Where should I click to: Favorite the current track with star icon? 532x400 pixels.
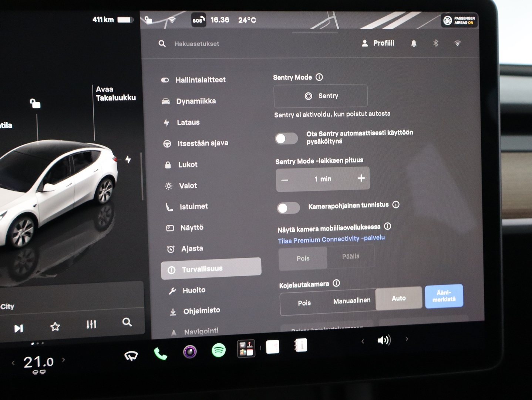(55, 326)
